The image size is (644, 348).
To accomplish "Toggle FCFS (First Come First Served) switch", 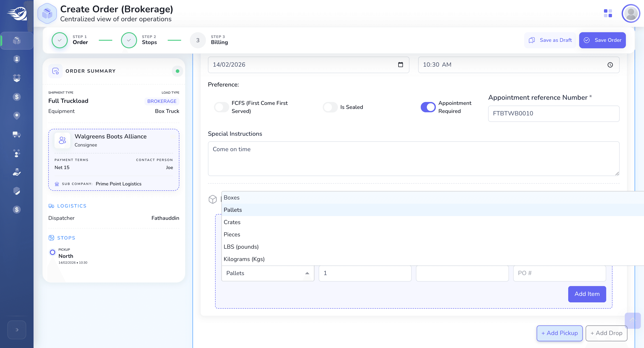I will click(x=222, y=107).
